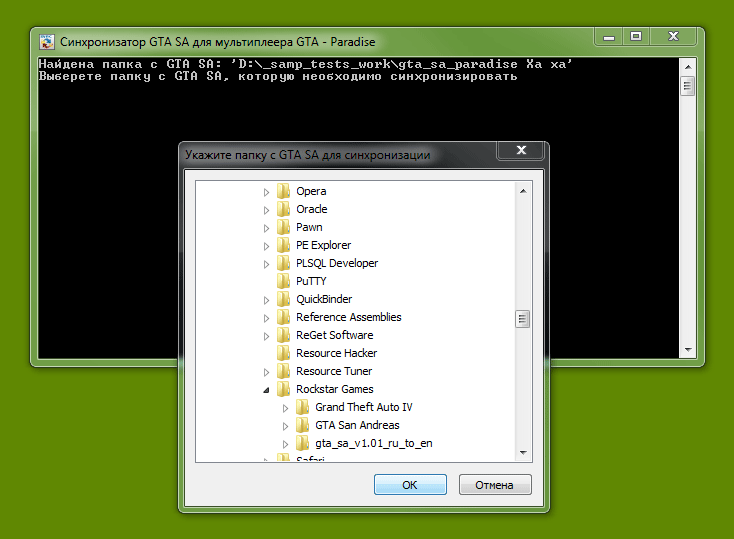Select the GTA San Andreas folder name
Viewport: 734px width, 539px height.
click(357, 425)
